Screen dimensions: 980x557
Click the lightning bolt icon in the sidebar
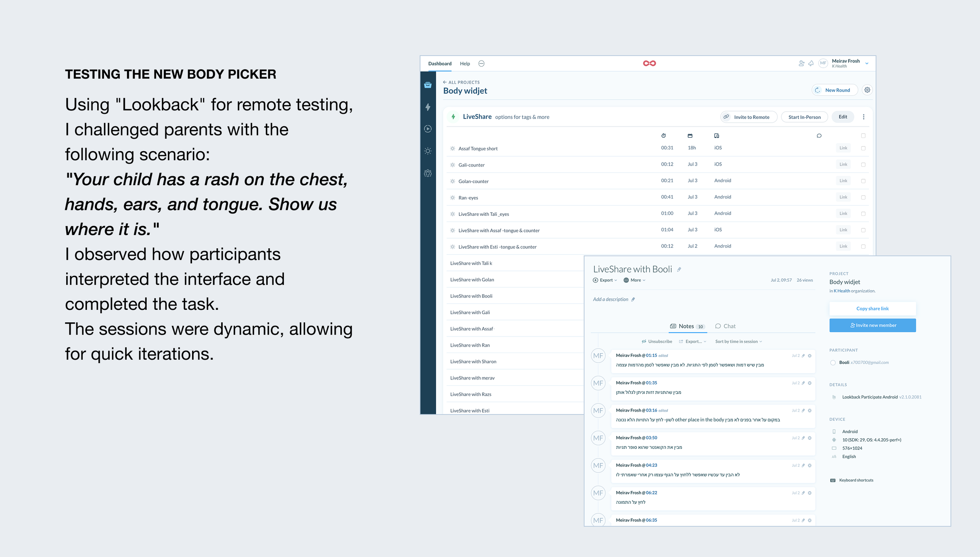point(428,107)
